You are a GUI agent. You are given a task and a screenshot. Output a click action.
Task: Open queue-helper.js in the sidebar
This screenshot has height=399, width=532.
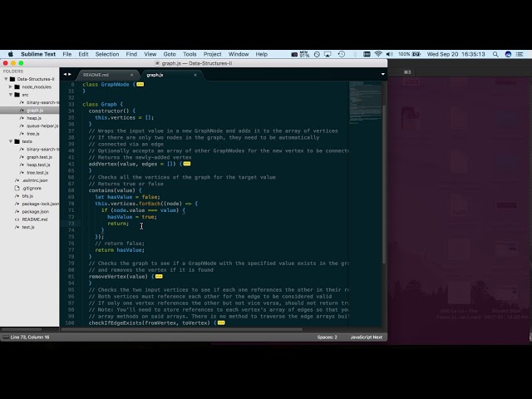42,126
